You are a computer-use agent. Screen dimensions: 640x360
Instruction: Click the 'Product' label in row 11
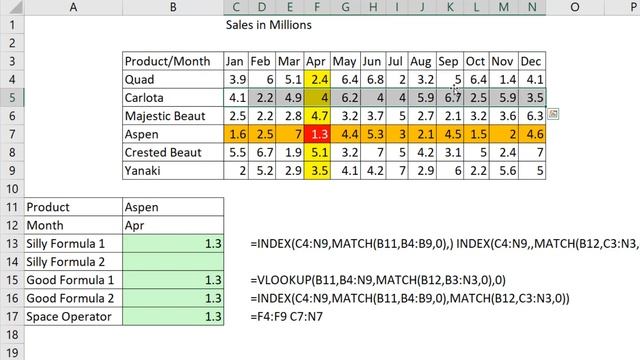point(73,207)
